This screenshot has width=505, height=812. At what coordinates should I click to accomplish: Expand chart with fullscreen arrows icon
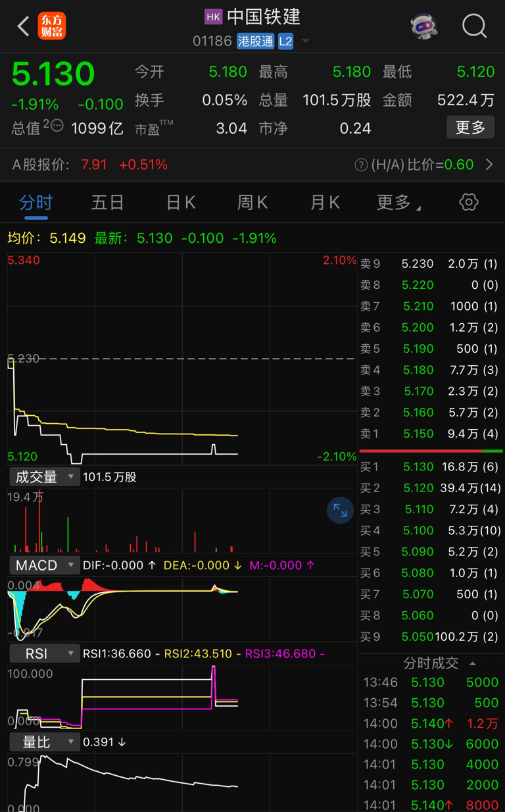coord(340,510)
